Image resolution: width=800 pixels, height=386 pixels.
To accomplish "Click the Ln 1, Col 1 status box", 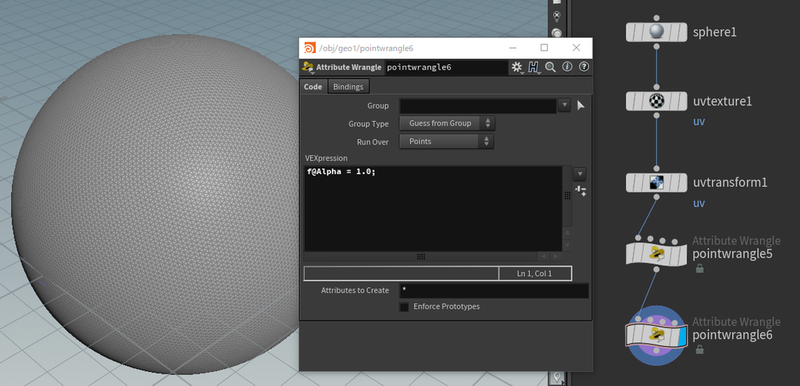I will [535, 274].
